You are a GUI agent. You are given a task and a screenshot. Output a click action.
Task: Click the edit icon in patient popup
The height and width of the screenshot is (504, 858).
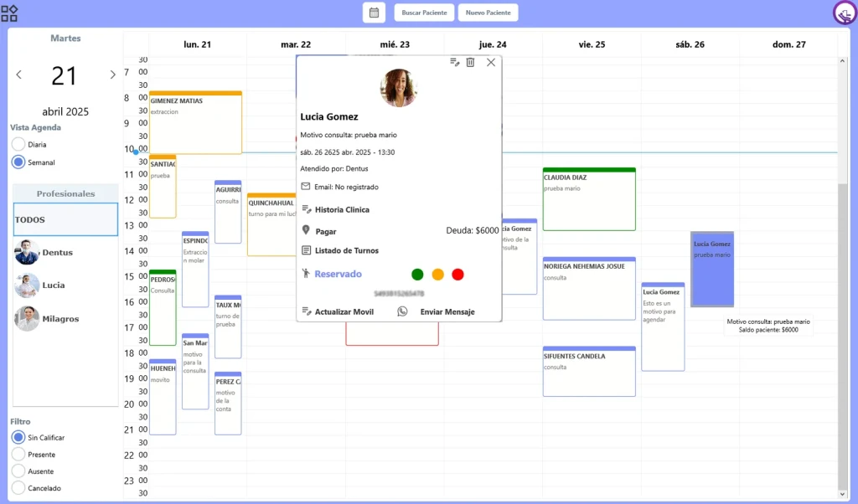coord(454,62)
